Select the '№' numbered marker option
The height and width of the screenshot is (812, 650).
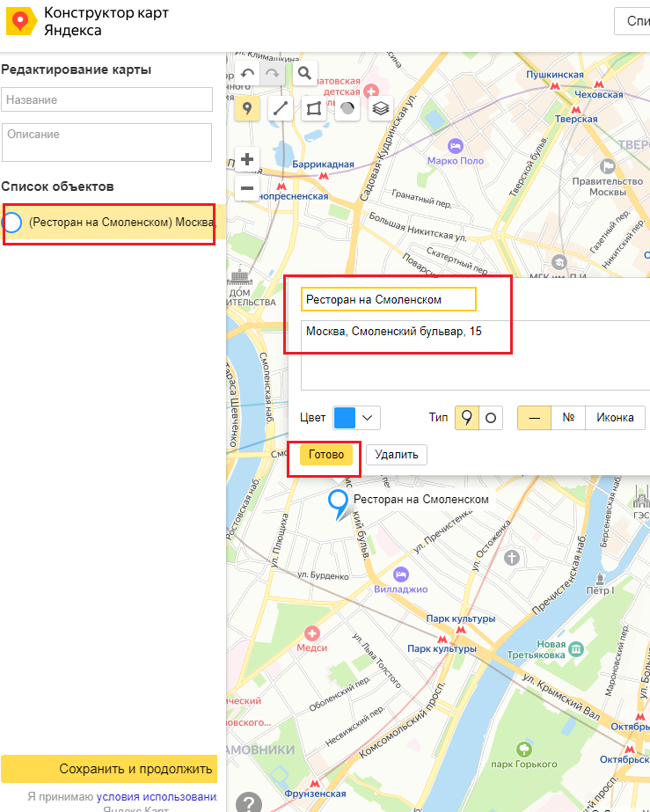[568, 417]
